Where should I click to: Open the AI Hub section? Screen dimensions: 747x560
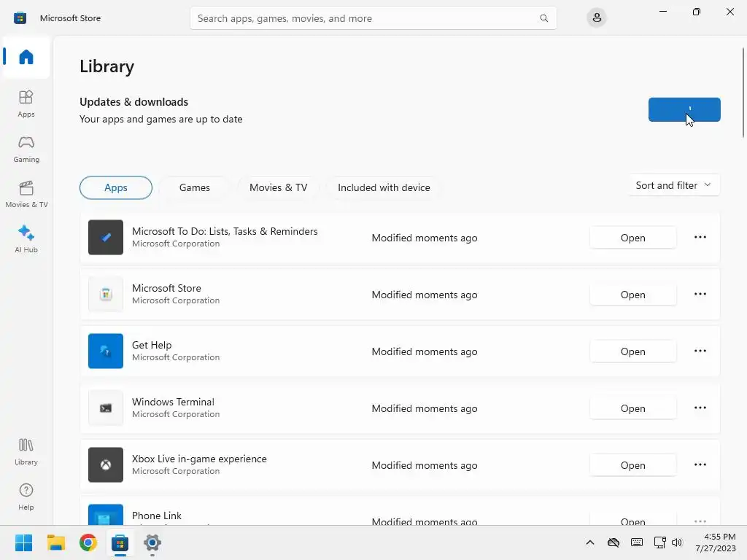[x=26, y=239]
